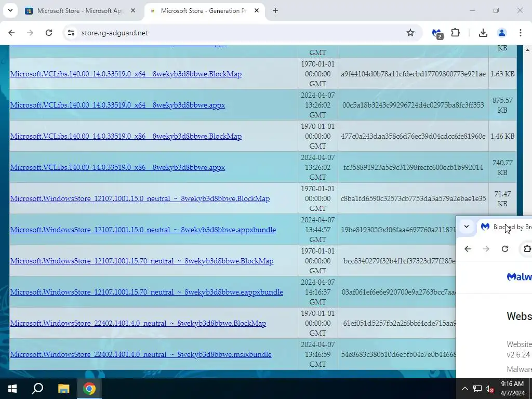532x399 pixels.
Task: Click extension icon in popup address bar
Action: pyautogui.click(x=527, y=249)
